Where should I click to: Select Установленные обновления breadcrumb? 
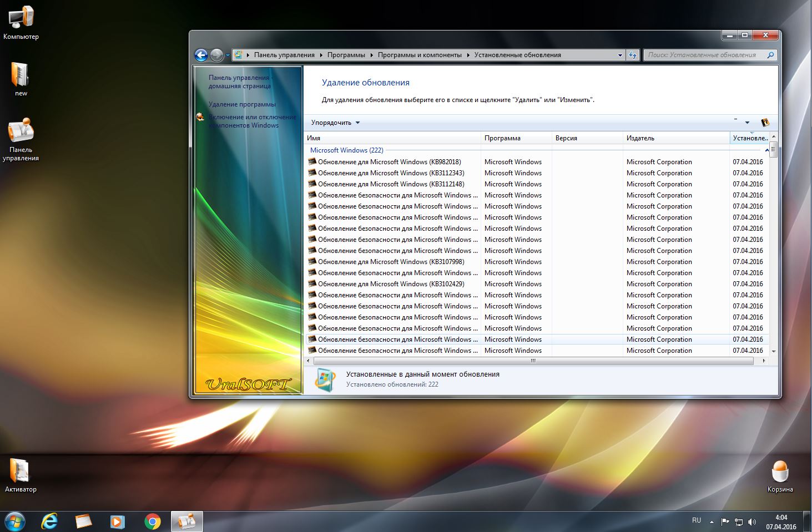518,55
